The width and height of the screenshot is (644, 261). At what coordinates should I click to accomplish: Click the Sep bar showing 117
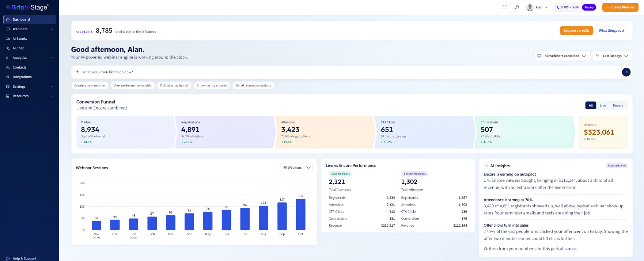(282, 216)
